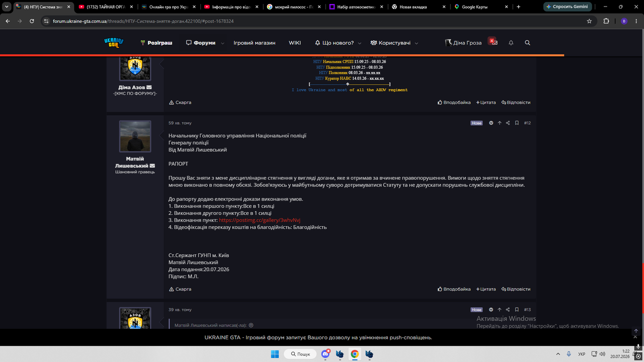Reply to post #12 via Відповісти

516,289
